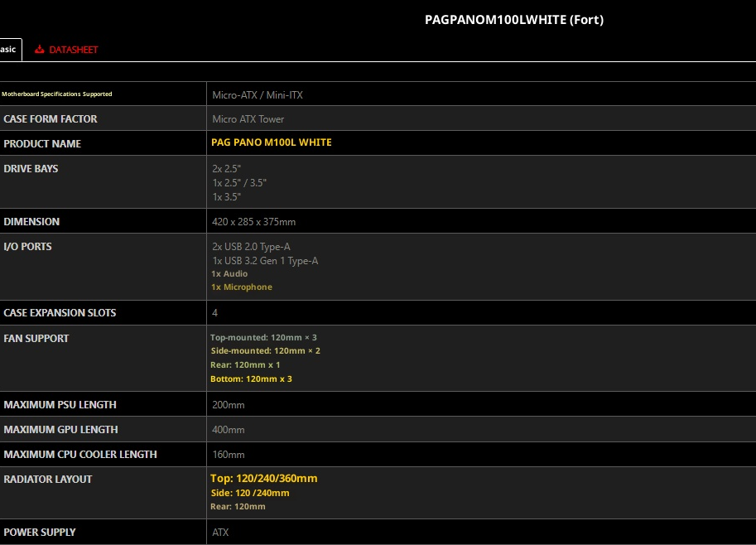Click the 200mm PSU length value

click(x=229, y=405)
